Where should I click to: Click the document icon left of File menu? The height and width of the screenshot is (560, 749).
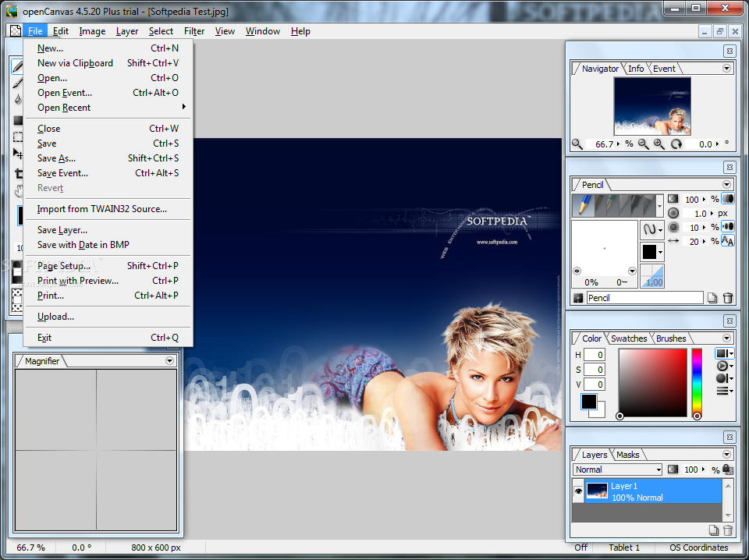16,31
